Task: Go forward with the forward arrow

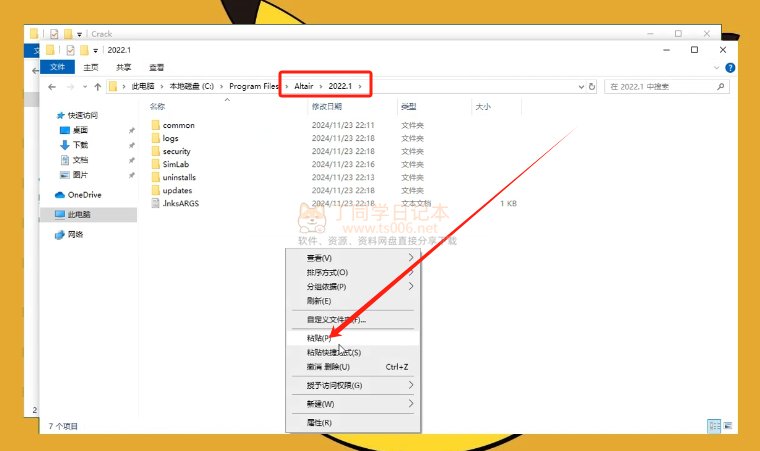Action: tap(70, 87)
